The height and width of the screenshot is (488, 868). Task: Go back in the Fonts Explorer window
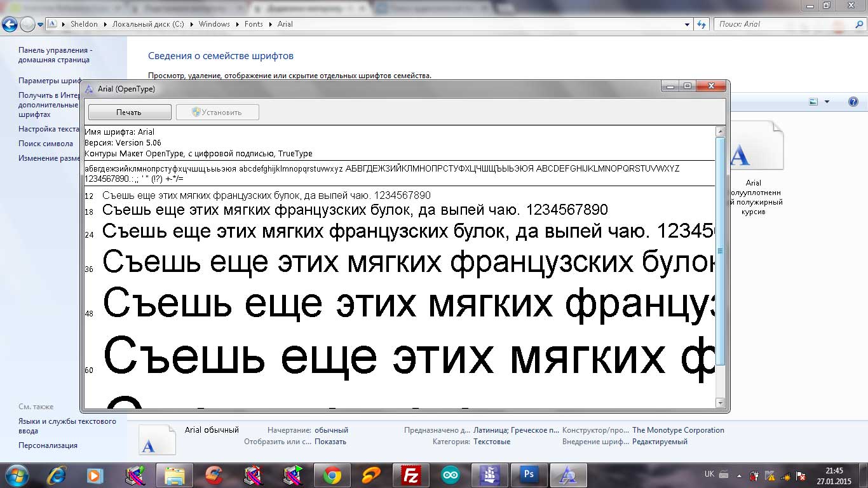[x=10, y=24]
